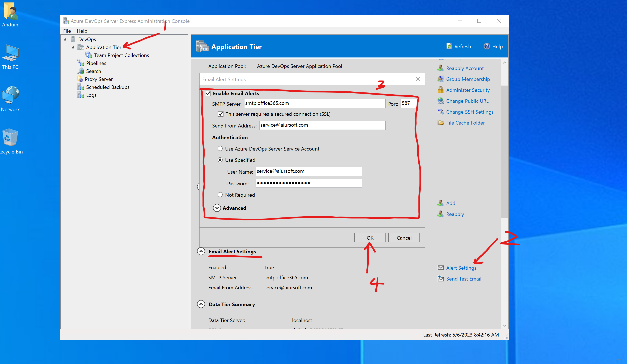Screen dimensions: 627x364
Task: Open the Send Test Email action
Action: (x=463, y=279)
